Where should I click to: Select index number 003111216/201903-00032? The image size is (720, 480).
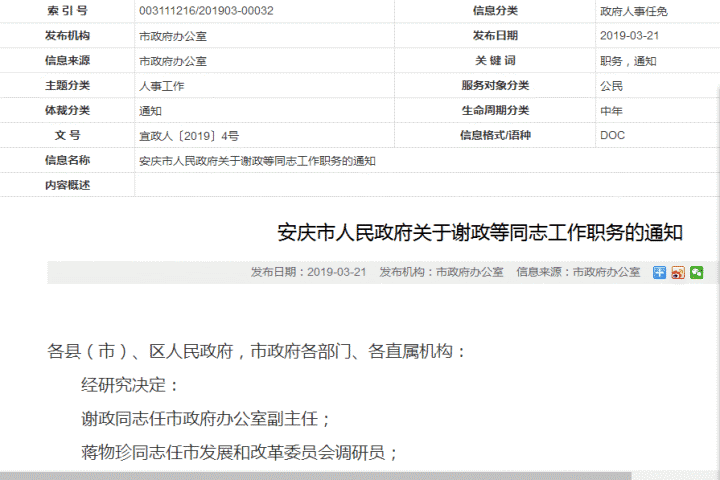206,11
